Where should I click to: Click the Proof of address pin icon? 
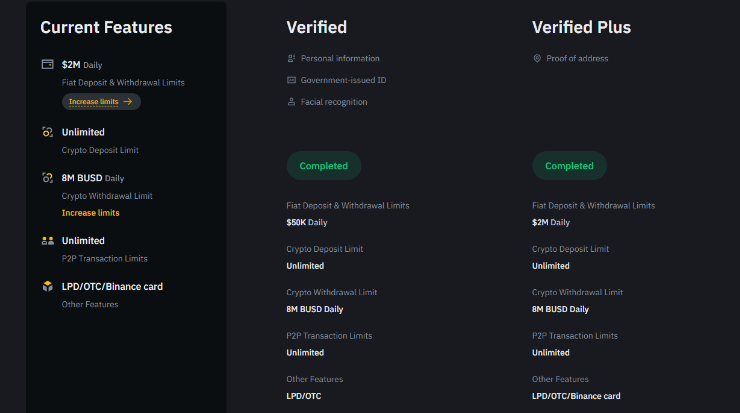coord(537,59)
